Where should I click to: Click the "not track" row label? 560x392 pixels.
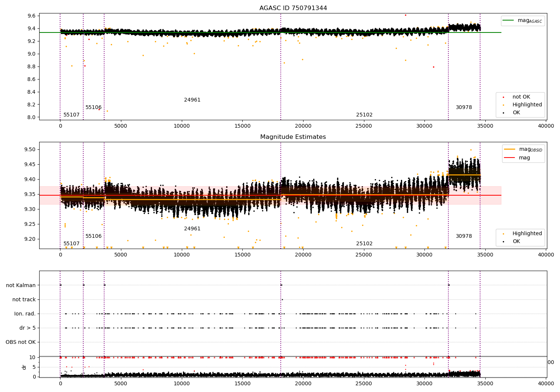[x=24, y=300]
